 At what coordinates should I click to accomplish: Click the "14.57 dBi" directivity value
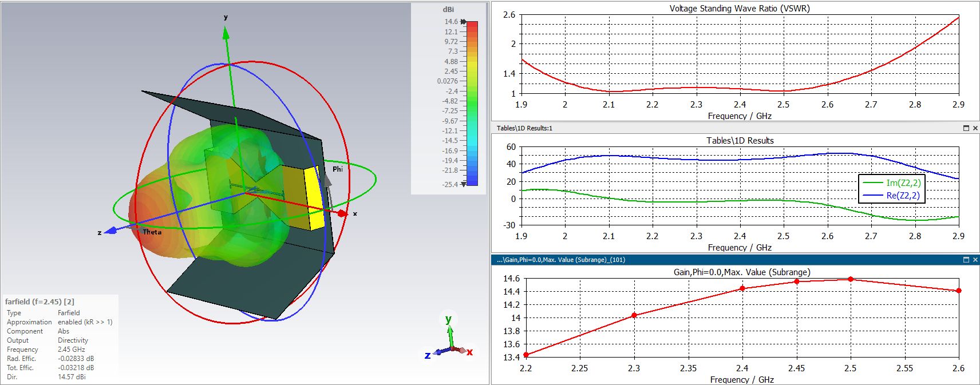tap(72, 377)
